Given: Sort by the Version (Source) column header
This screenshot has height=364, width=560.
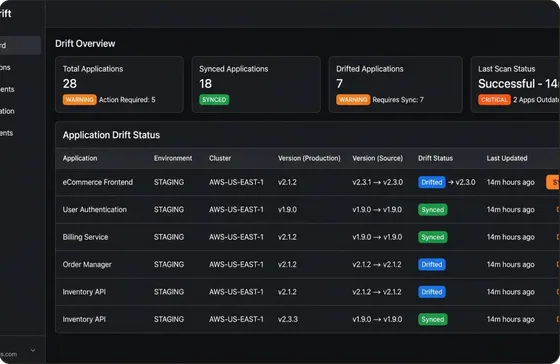Looking at the screenshot, I should click(x=378, y=158).
